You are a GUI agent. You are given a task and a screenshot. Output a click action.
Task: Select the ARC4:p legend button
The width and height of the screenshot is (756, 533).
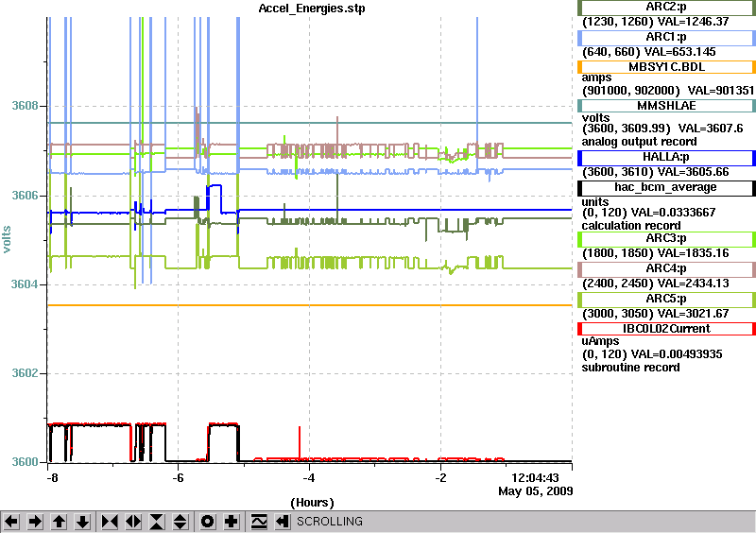tap(667, 269)
